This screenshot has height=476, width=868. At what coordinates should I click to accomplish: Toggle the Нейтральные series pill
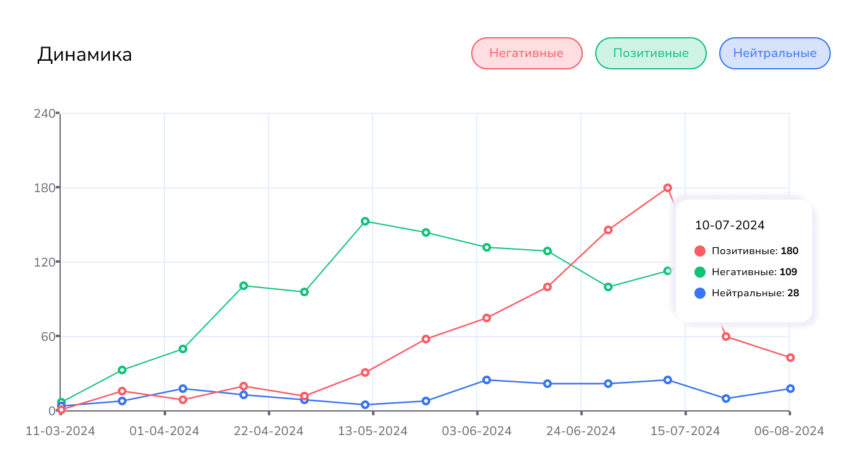(x=774, y=53)
